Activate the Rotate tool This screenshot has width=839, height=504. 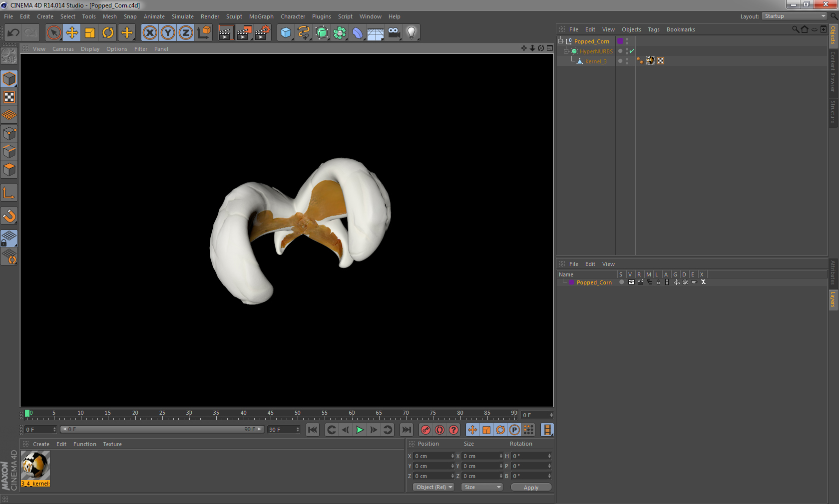coord(108,33)
